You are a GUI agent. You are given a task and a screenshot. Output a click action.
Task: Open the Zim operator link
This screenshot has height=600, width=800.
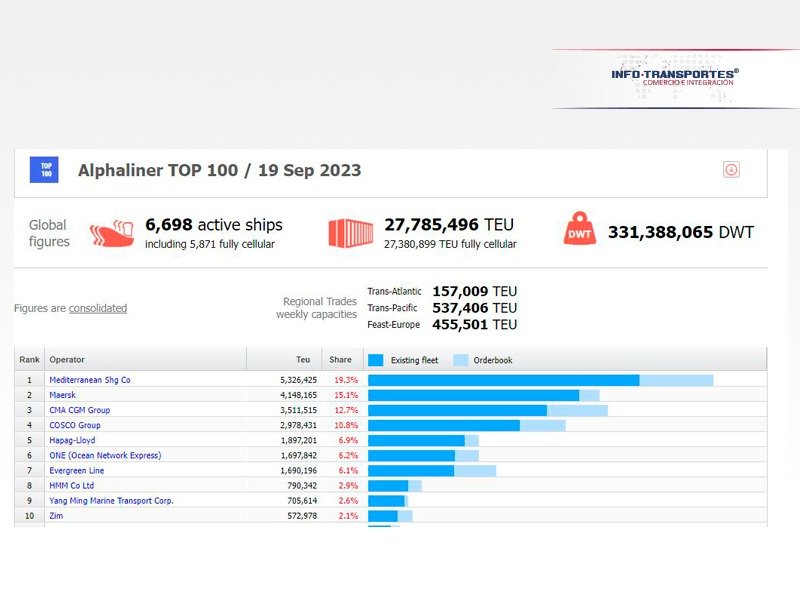56,515
